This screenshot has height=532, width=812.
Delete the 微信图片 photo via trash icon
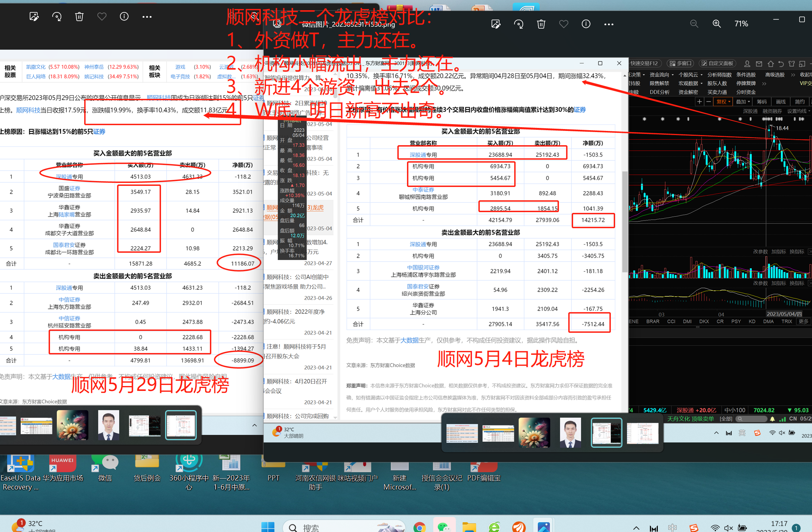coord(541,24)
